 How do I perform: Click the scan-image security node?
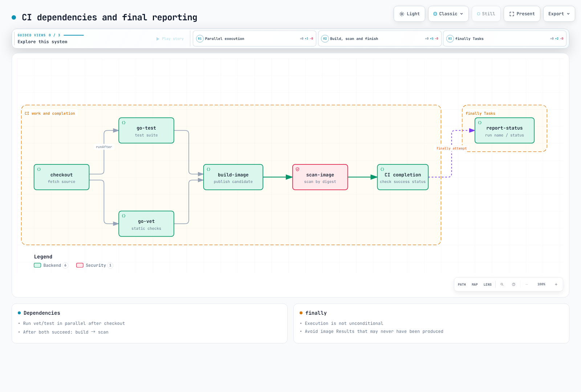(x=320, y=177)
